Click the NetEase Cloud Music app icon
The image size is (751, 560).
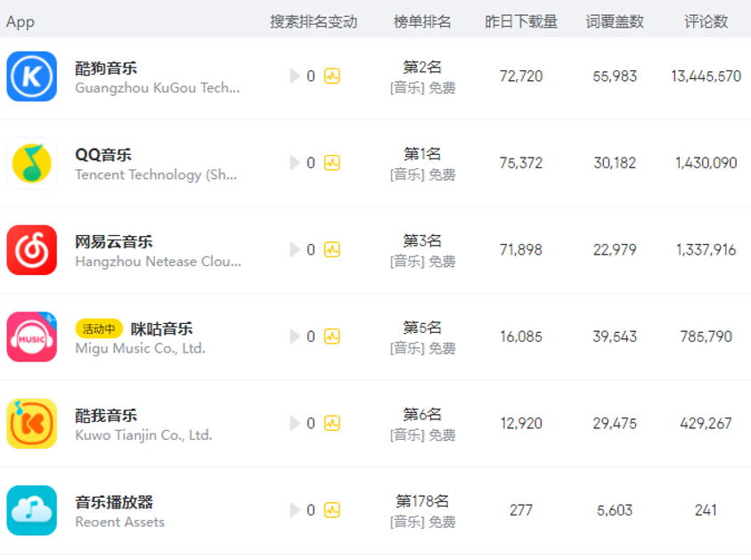point(32,250)
